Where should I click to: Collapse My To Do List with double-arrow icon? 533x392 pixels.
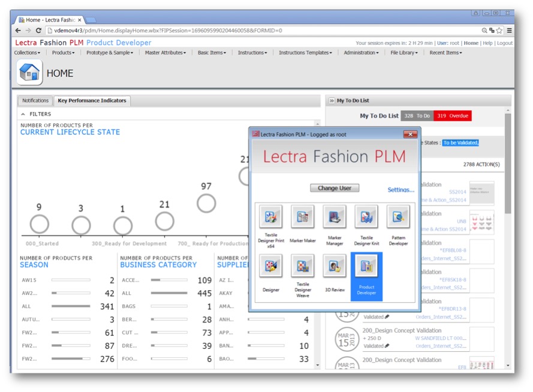(x=332, y=101)
